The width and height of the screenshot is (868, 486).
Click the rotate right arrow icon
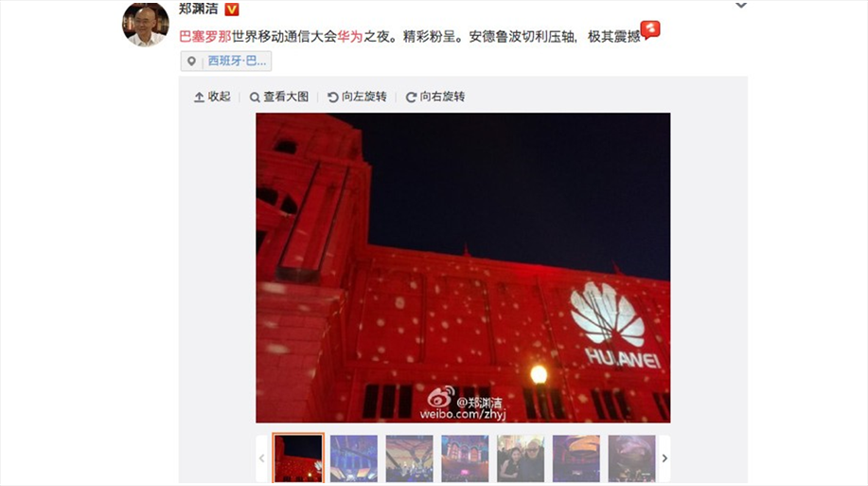411,97
